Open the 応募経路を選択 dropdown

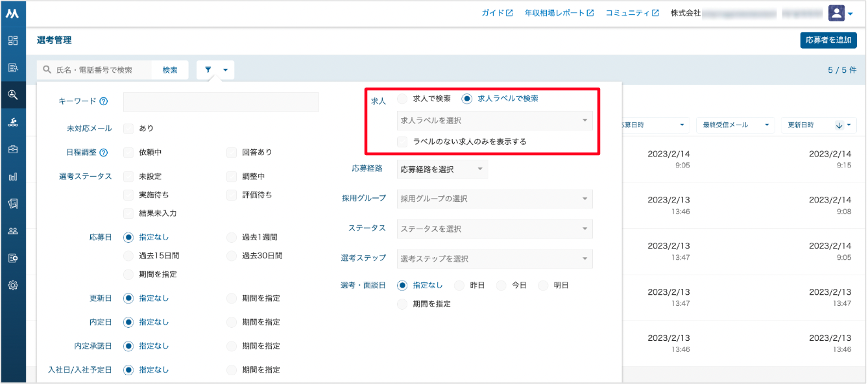[442, 169]
